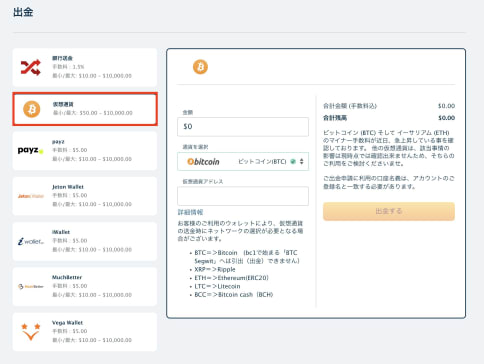
Task: Open the 詳細情報 details link
Action: point(190,212)
